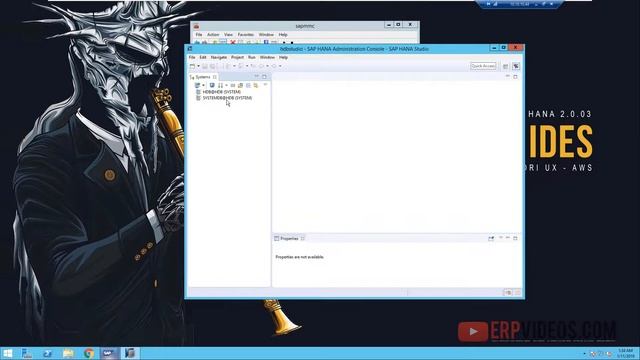Click the Quick Access search field
640x360 pixels.
pos(483,66)
